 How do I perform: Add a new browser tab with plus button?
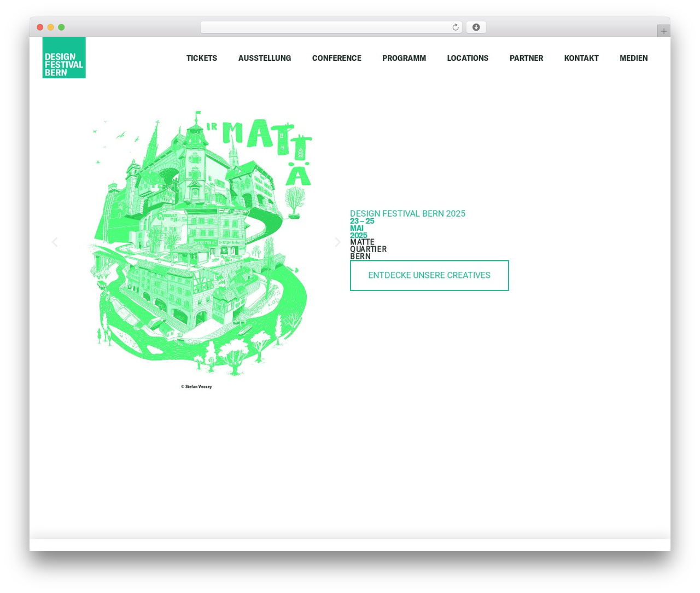(x=664, y=31)
